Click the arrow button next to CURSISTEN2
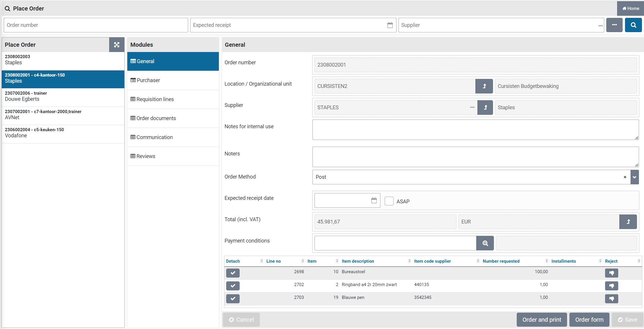The image size is (644, 329). pos(484,86)
